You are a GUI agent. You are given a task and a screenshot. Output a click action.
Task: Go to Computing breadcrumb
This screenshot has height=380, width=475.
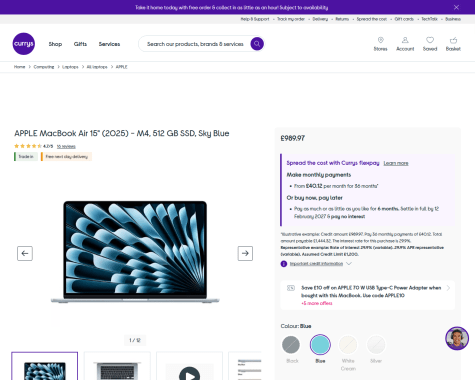click(x=44, y=67)
